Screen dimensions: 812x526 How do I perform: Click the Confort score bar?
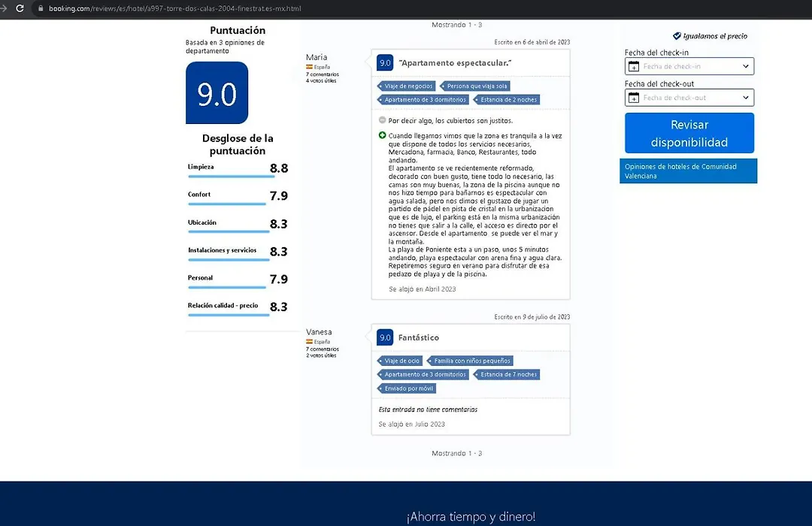pos(227,204)
